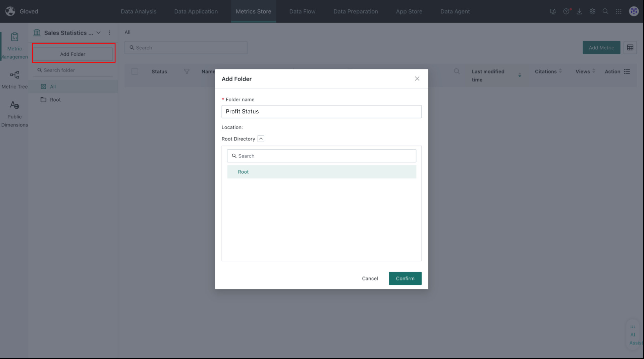Open the Action column list settings icon
This screenshot has height=359, width=644.
[627, 71]
